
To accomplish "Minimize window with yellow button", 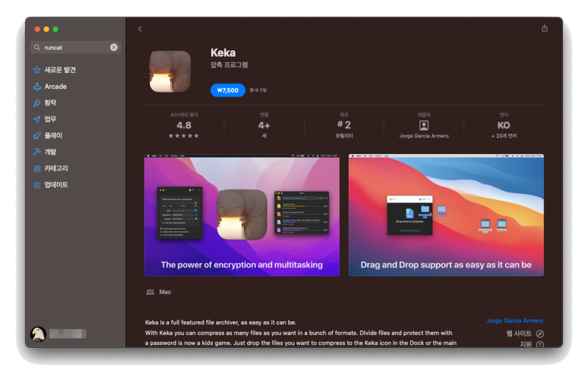I will pos(46,30).
